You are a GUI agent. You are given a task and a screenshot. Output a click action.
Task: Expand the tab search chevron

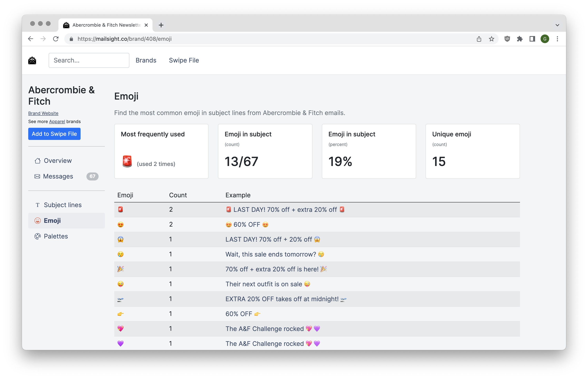tap(557, 25)
